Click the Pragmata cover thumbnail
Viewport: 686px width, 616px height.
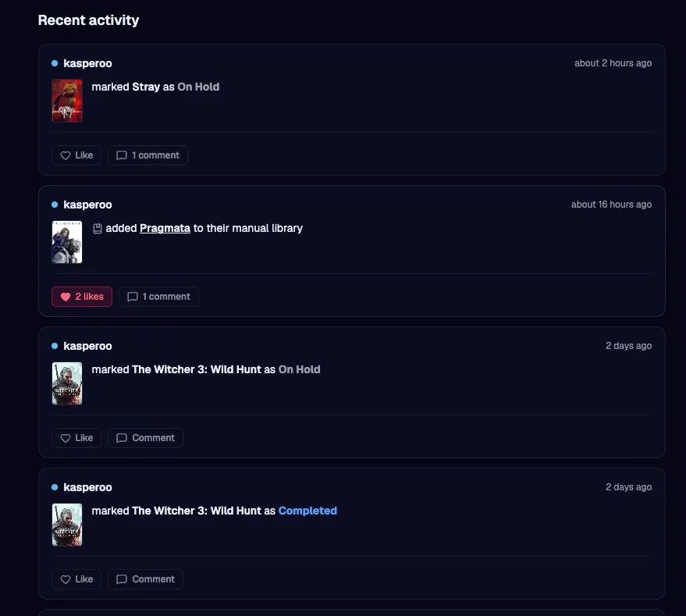tap(67, 242)
